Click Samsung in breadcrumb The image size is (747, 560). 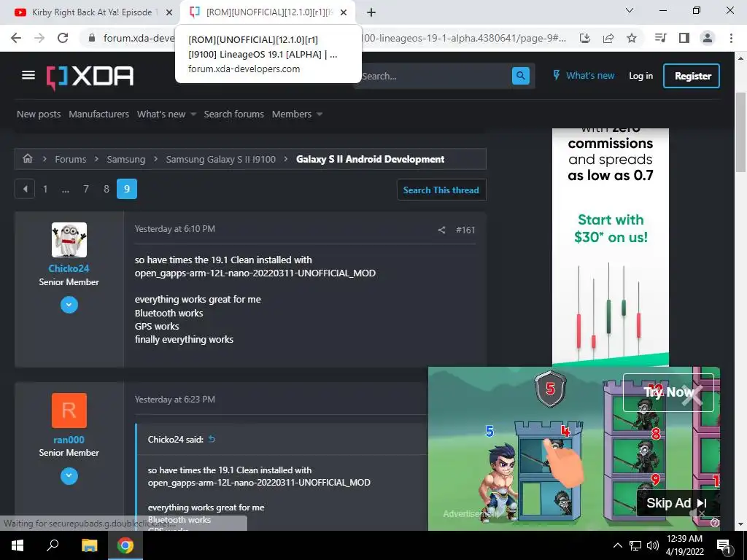click(125, 159)
